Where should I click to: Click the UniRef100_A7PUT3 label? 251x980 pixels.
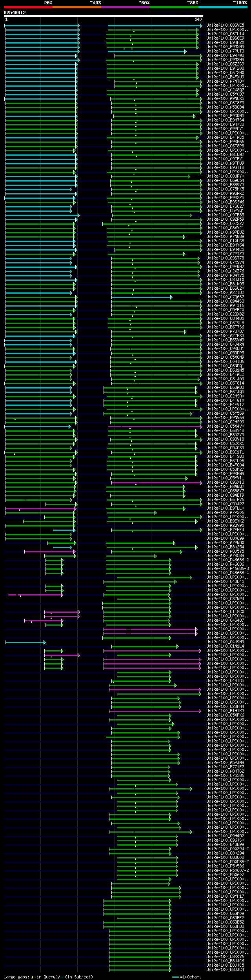(x=225, y=51)
